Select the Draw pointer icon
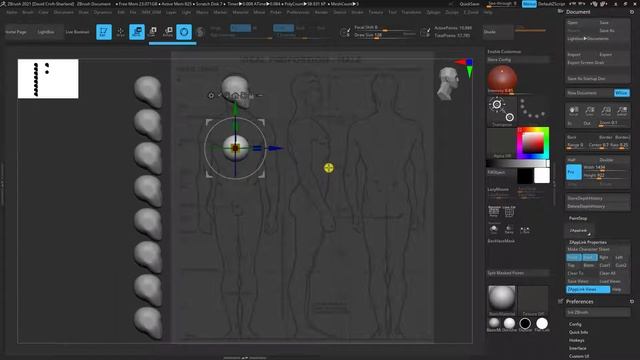The width and height of the screenshot is (640, 360). (120, 32)
